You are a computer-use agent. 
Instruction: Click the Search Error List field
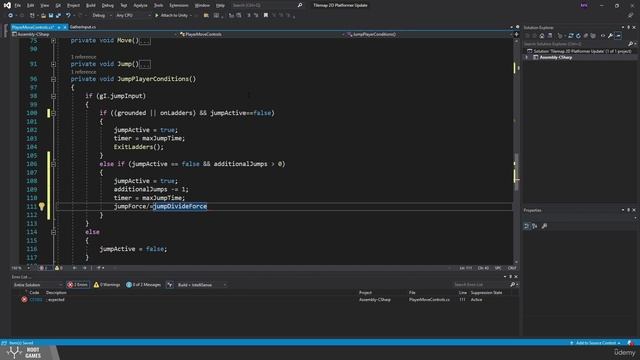pos(481,284)
